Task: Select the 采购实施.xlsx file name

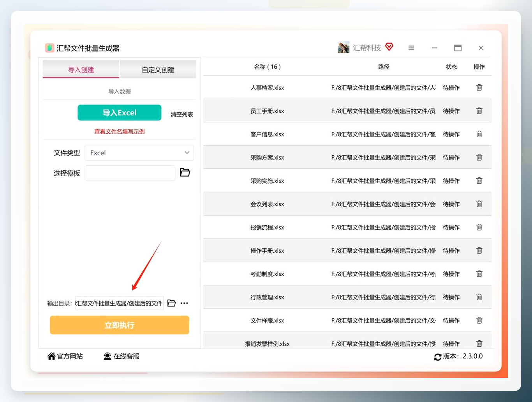Action: click(x=267, y=181)
